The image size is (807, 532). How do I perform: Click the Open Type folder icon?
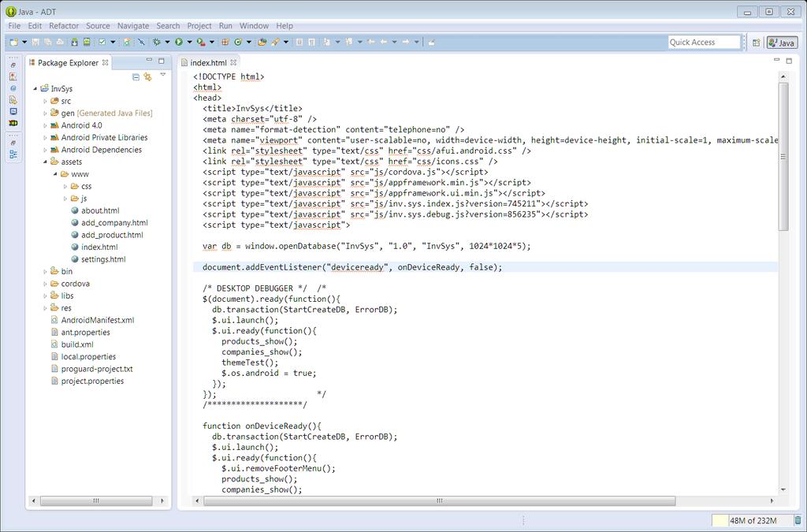[262, 43]
